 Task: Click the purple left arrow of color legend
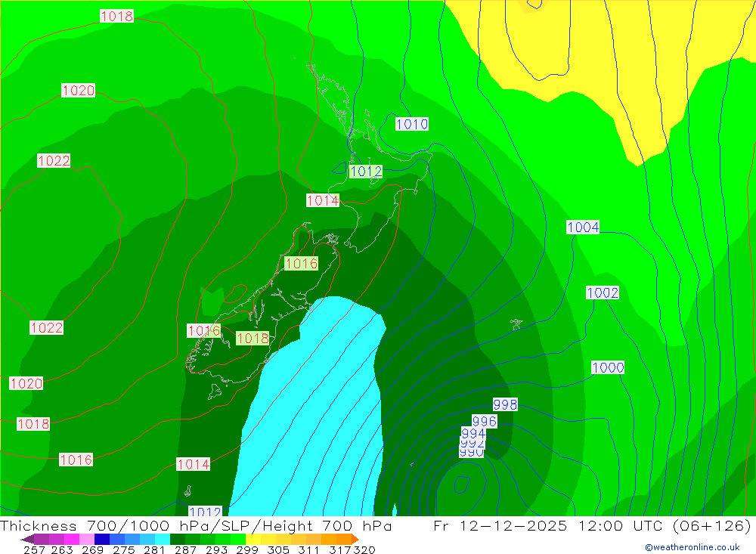27,539
